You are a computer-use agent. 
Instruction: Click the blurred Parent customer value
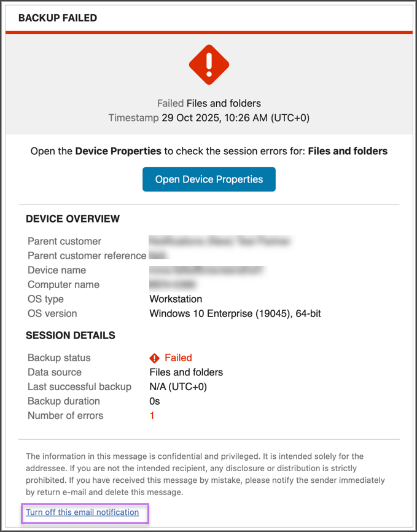coord(219,241)
